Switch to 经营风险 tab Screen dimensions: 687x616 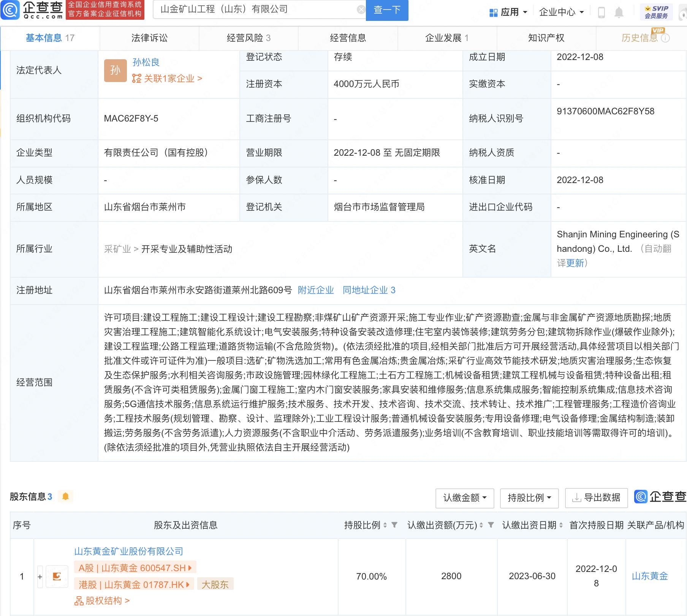(x=249, y=38)
